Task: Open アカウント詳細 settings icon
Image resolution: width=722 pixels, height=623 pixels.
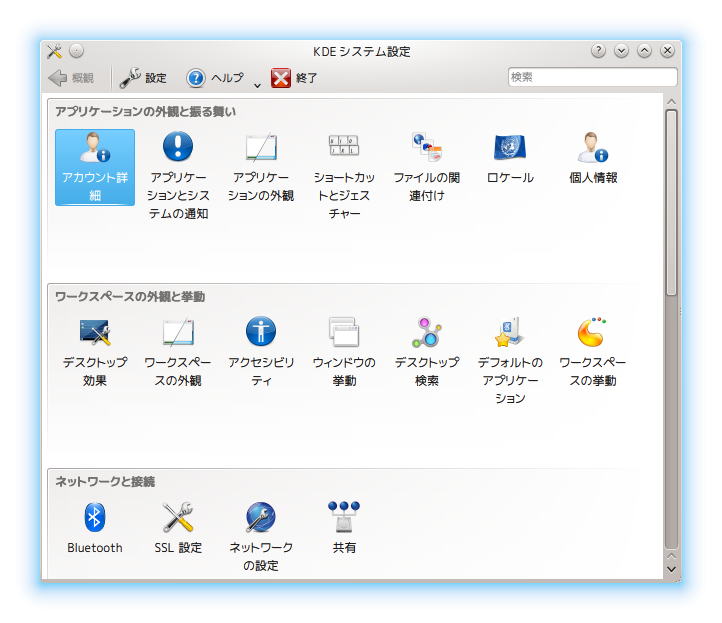Action: point(94,149)
